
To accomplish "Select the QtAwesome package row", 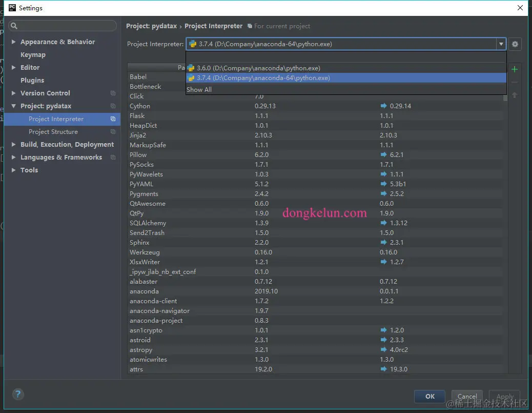I will click(x=316, y=204).
